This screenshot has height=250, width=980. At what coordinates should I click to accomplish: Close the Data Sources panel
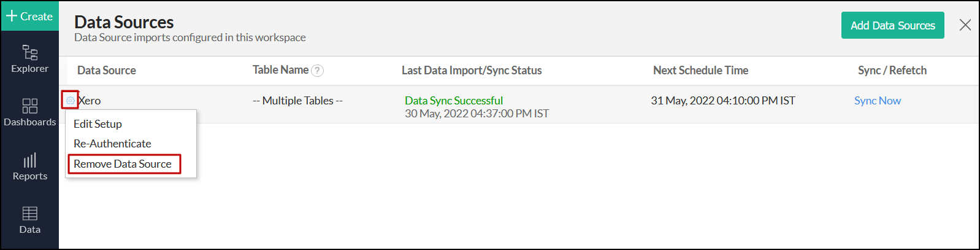(965, 25)
